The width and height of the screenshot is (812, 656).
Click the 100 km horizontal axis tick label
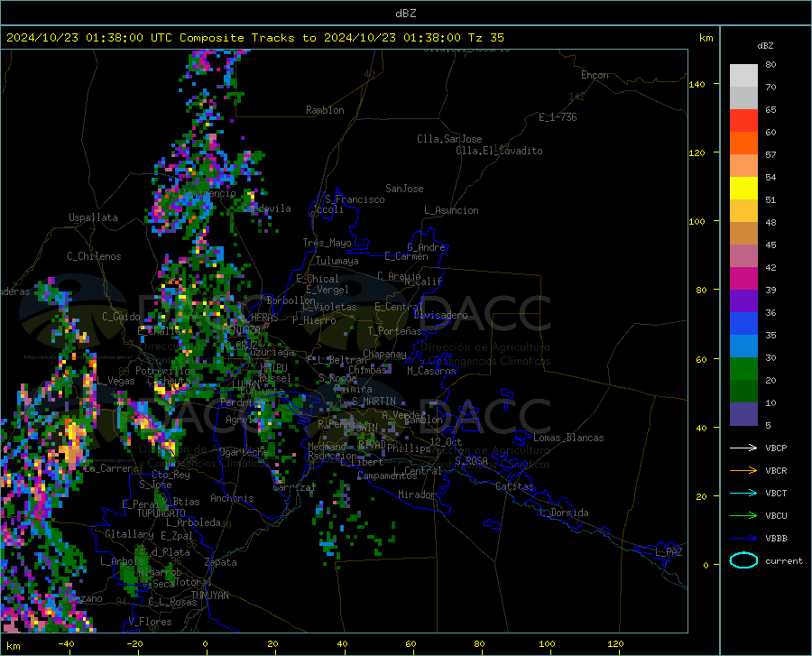click(548, 643)
